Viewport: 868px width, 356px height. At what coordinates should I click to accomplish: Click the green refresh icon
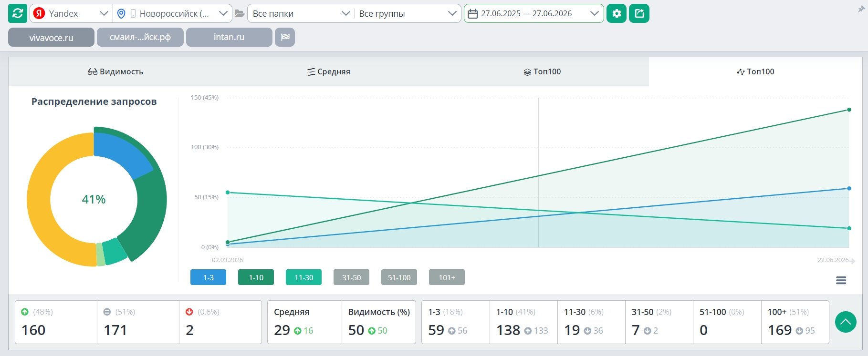[x=18, y=13]
